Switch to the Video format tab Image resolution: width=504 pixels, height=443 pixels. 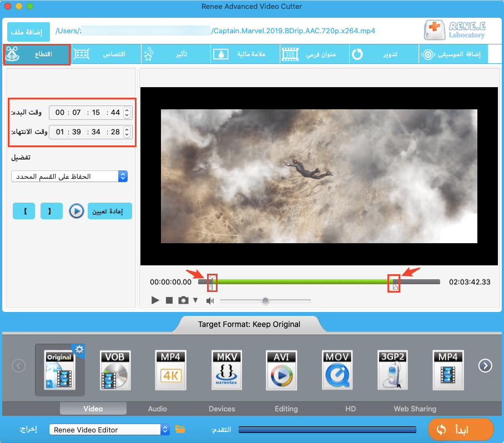pyautogui.click(x=93, y=409)
